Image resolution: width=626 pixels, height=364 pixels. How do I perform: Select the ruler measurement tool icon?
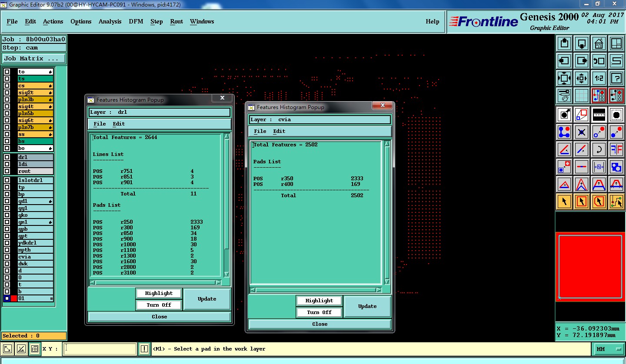pos(599,115)
